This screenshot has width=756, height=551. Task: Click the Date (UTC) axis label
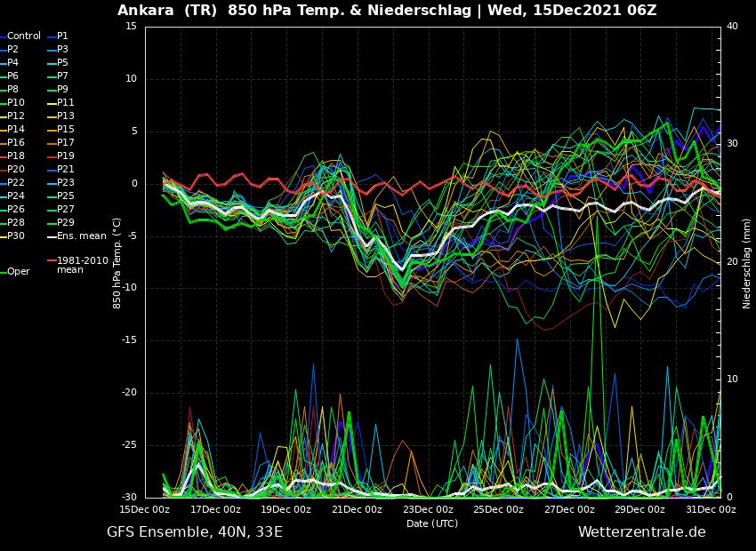coord(432,523)
